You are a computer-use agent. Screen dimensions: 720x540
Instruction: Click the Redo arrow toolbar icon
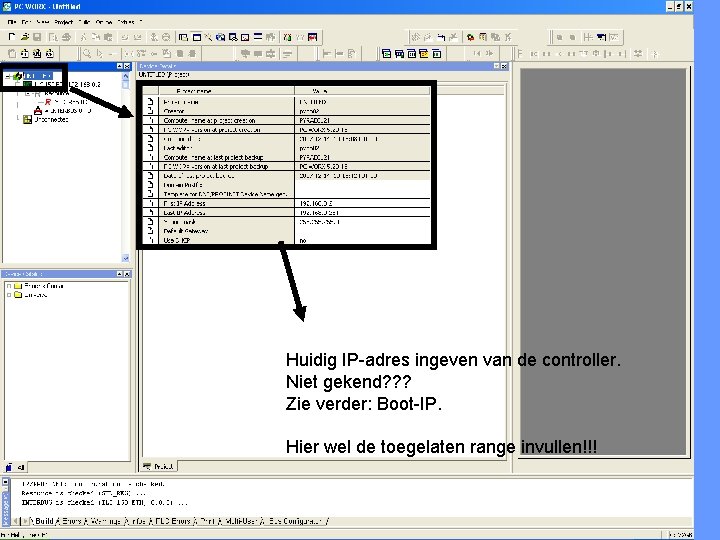point(137,37)
